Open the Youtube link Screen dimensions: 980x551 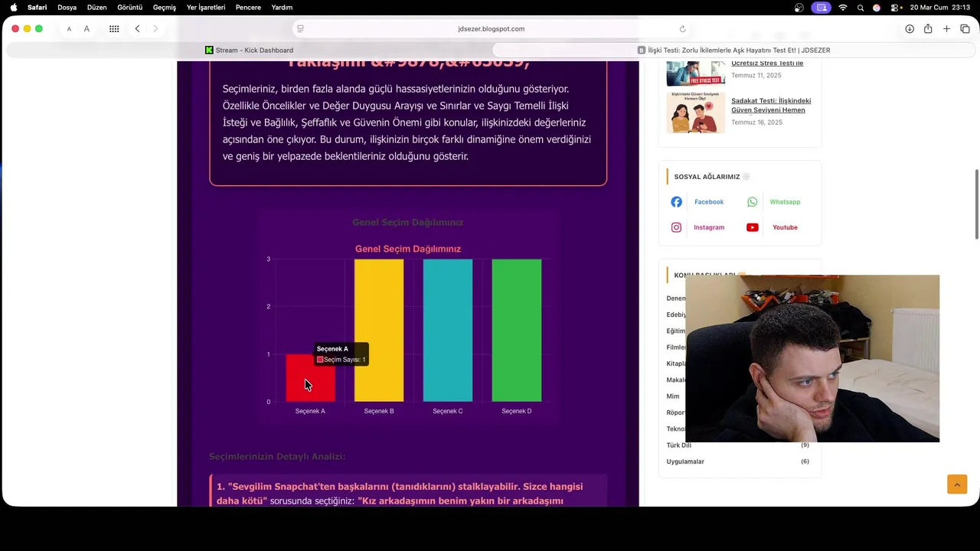785,227
